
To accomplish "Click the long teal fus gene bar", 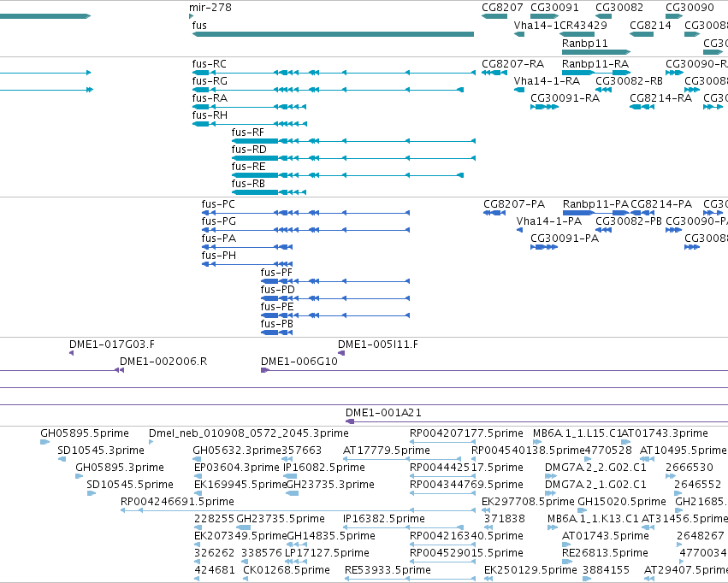I will tap(333, 34).
